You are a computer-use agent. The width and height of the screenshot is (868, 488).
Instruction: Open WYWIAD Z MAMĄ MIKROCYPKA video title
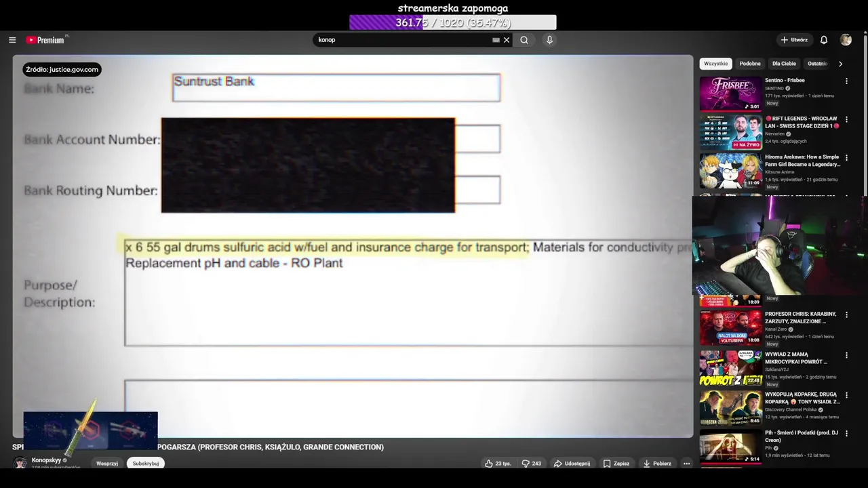(x=797, y=358)
